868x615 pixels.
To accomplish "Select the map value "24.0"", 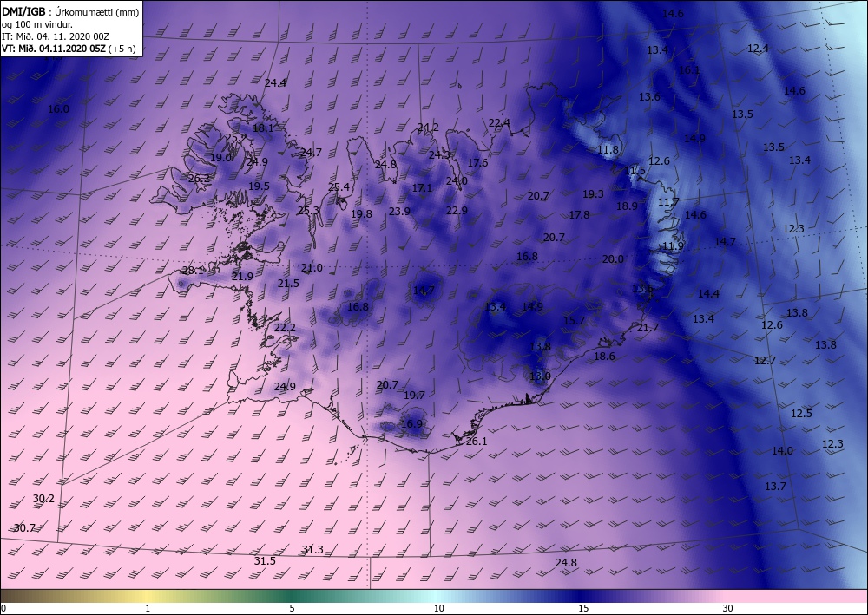I will (x=457, y=180).
